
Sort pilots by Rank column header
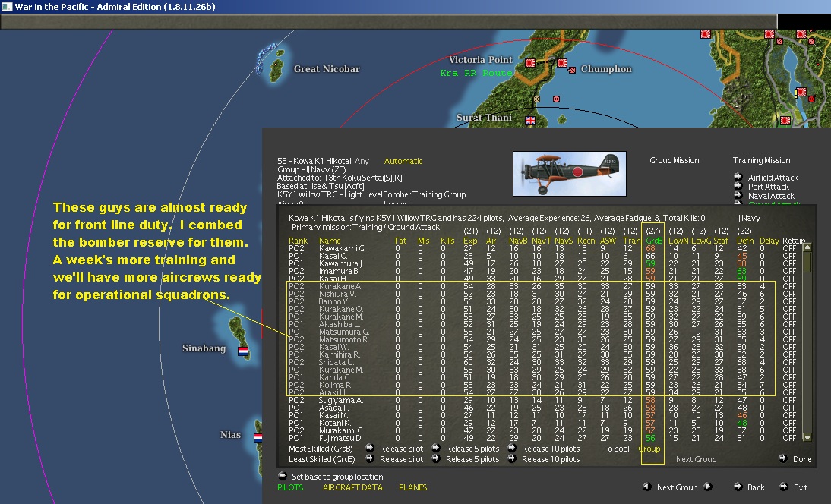point(298,241)
